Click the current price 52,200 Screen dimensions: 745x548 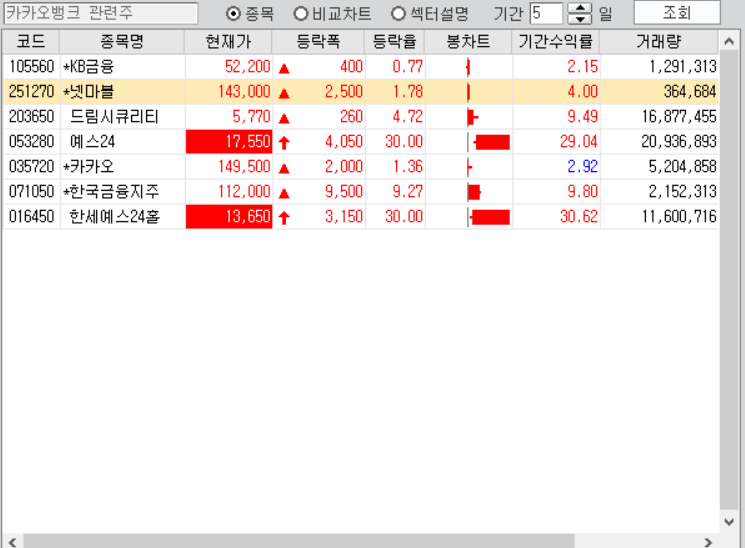pyautogui.click(x=248, y=67)
